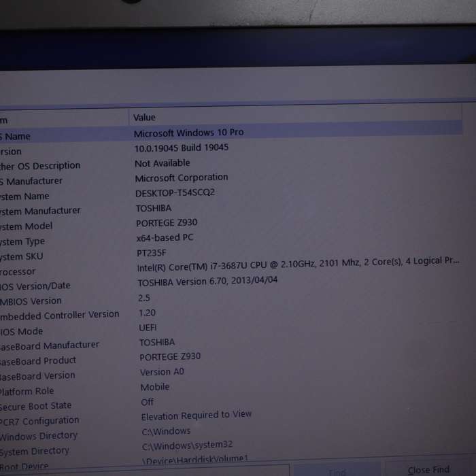Click the DESKTOP-T54SCQ2 value
This screenshot has width=476, height=476.
tap(175, 192)
